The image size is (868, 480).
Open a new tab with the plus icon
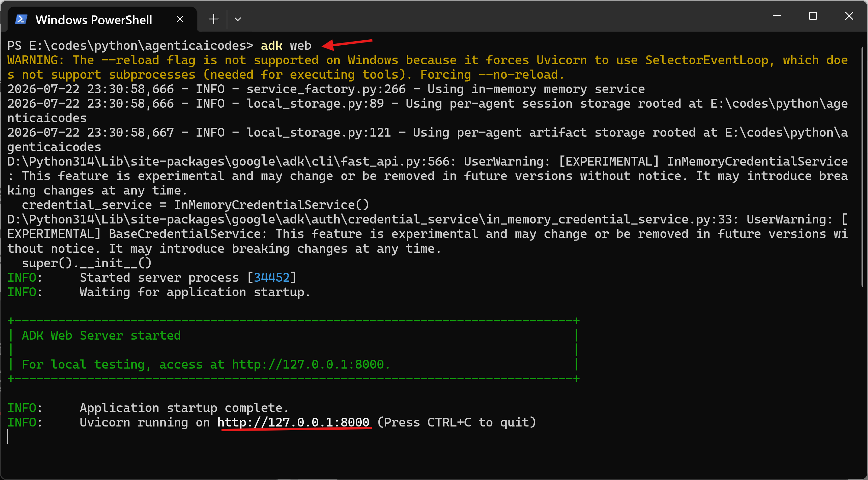(x=214, y=19)
